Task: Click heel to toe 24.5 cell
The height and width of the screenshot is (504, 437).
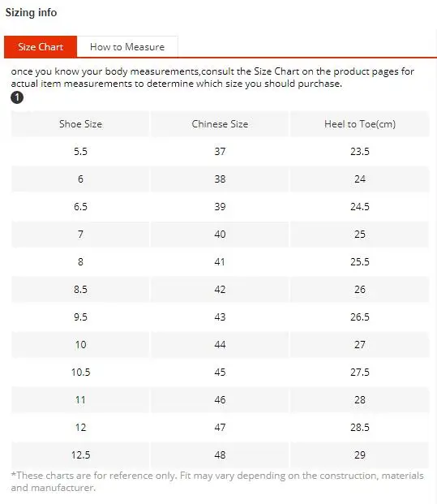Action: coord(360,207)
